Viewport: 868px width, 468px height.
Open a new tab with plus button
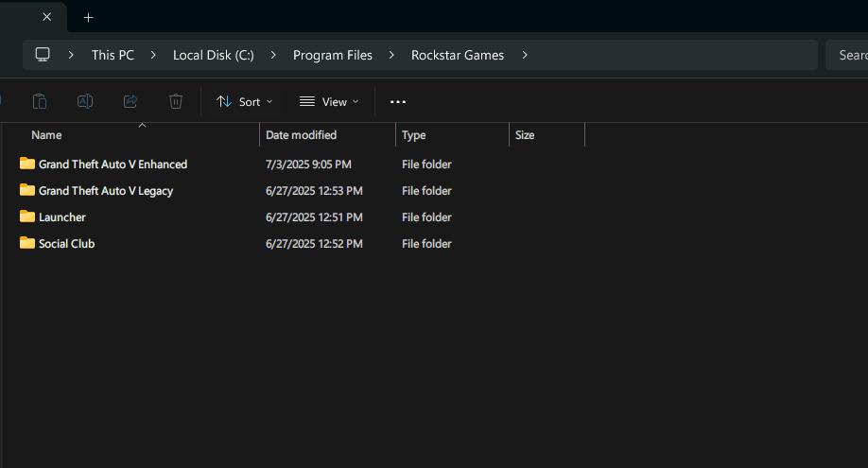pyautogui.click(x=89, y=17)
